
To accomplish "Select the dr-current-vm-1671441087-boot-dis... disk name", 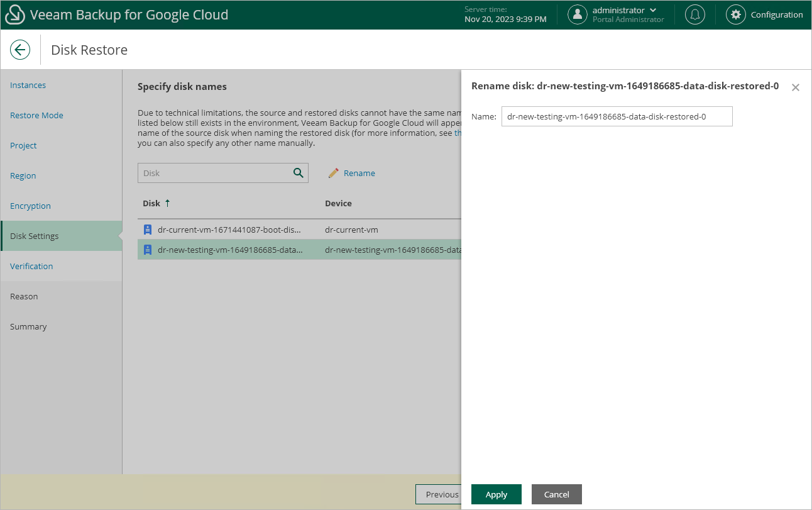I will 229,230.
